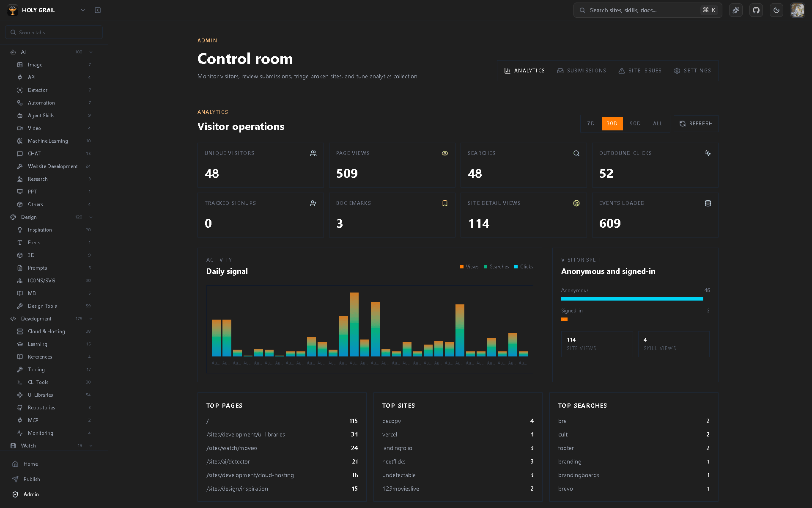Select the ALL time range
Viewport: 812px width, 508px height.
point(658,124)
